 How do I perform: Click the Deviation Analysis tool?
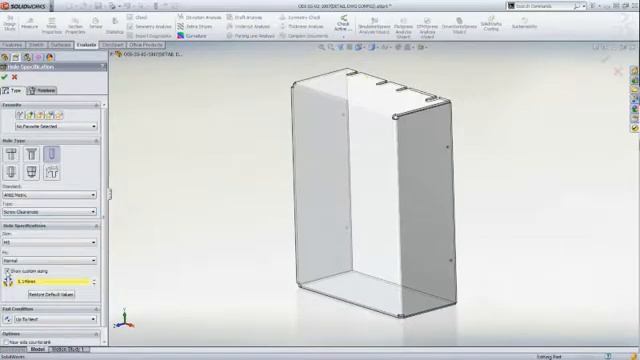tap(199, 18)
